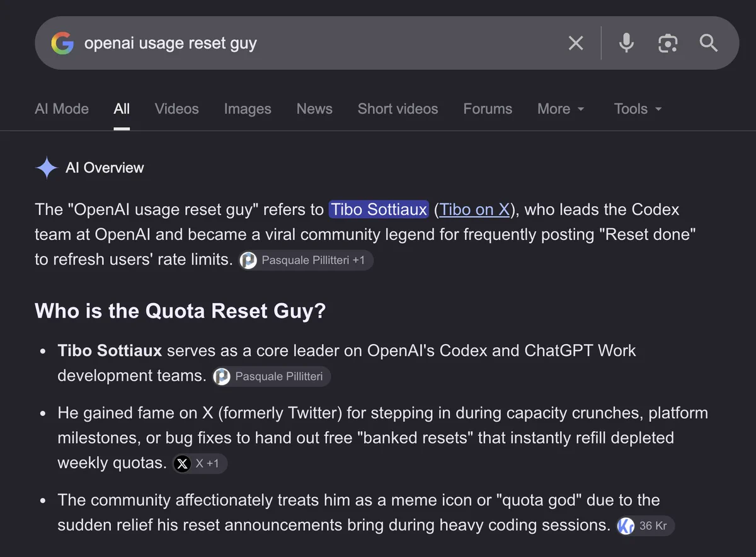Viewport: 756px width, 557px height.
Task: Click Pasquale Pillitteri +1 source avatar icon
Action: [x=249, y=260]
